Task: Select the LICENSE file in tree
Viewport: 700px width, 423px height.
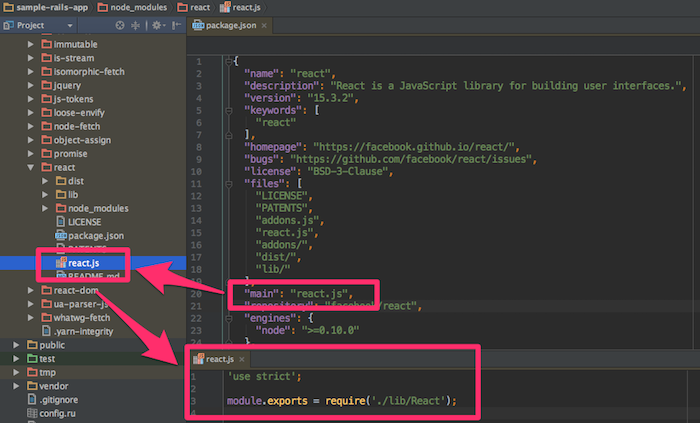Action: pyautogui.click(x=84, y=222)
